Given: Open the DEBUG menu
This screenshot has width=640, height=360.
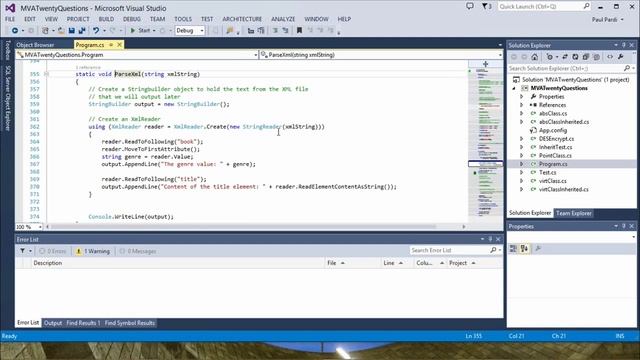Looking at the screenshot, I should [132, 19].
